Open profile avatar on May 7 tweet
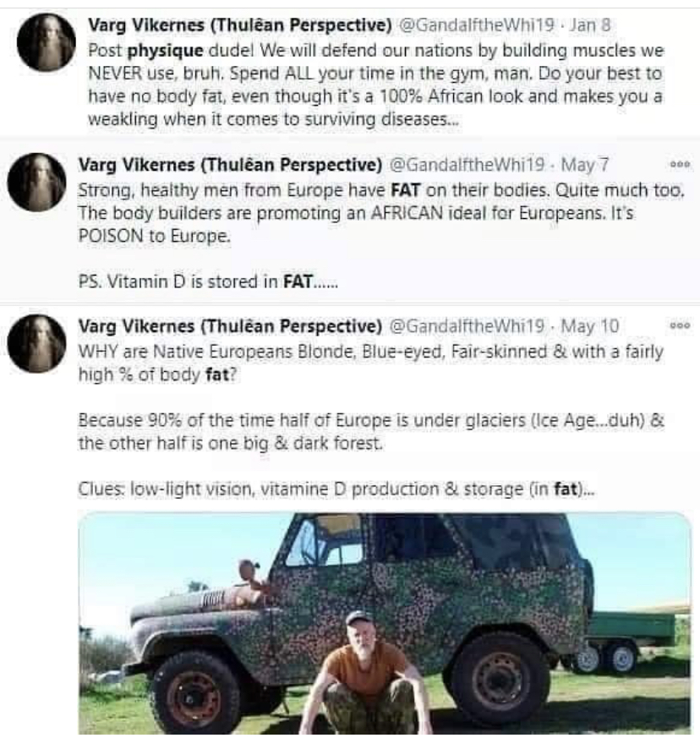The height and width of the screenshot is (738, 700). click(36, 183)
